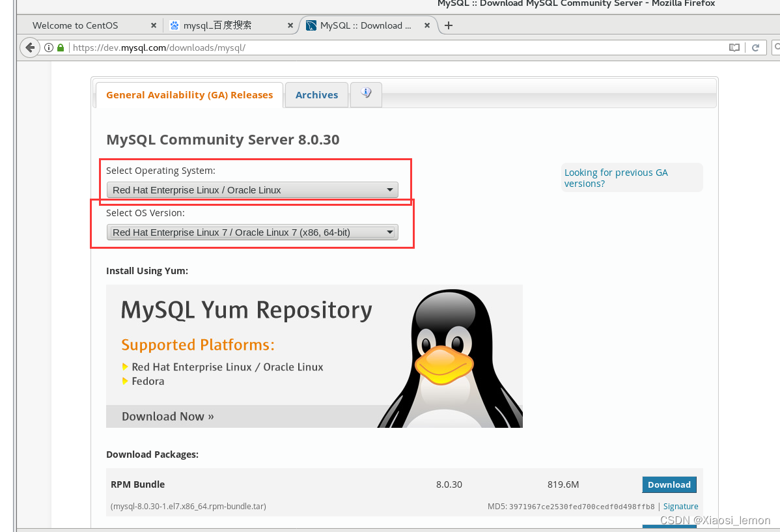This screenshot has width=780, height=532.
Task: Click the green secure padlock icon
Action: [x=61, y=48]
